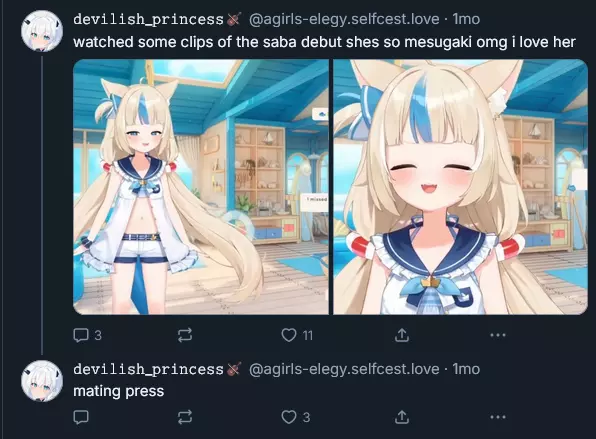Viewport: 596px width, 439px height.
Task: Reply to the saba debut post
Action: [x=87, y=335]
